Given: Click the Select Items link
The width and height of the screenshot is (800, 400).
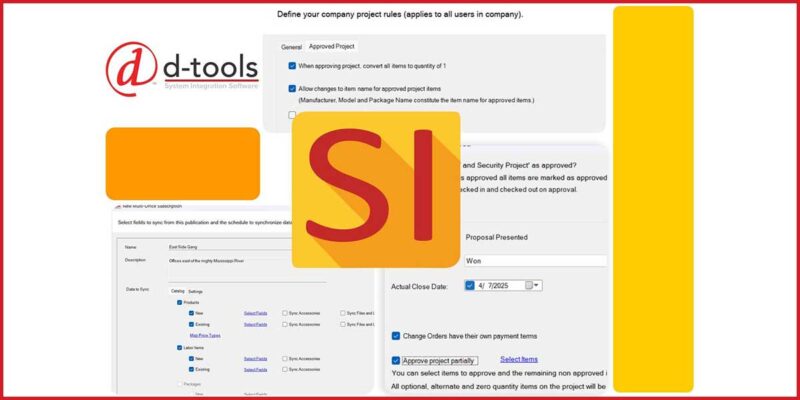Looking at the screenshot, I should point(519,359).
